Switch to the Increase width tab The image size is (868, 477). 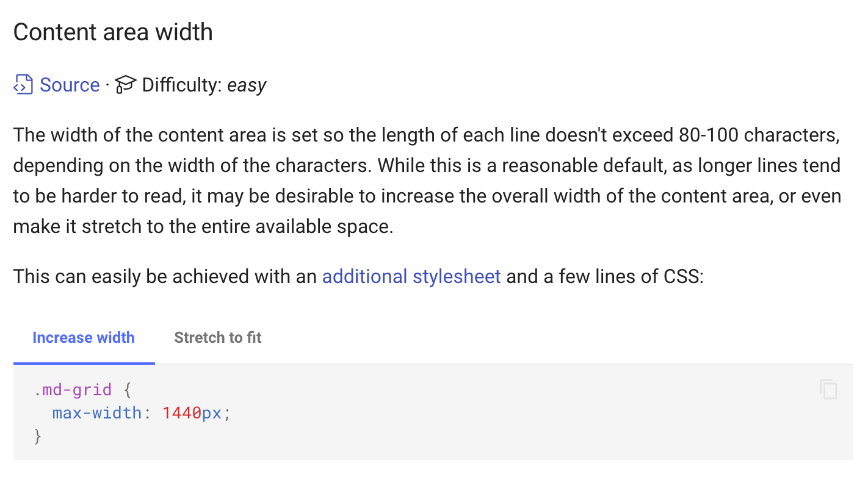click(x=84, y=338)
